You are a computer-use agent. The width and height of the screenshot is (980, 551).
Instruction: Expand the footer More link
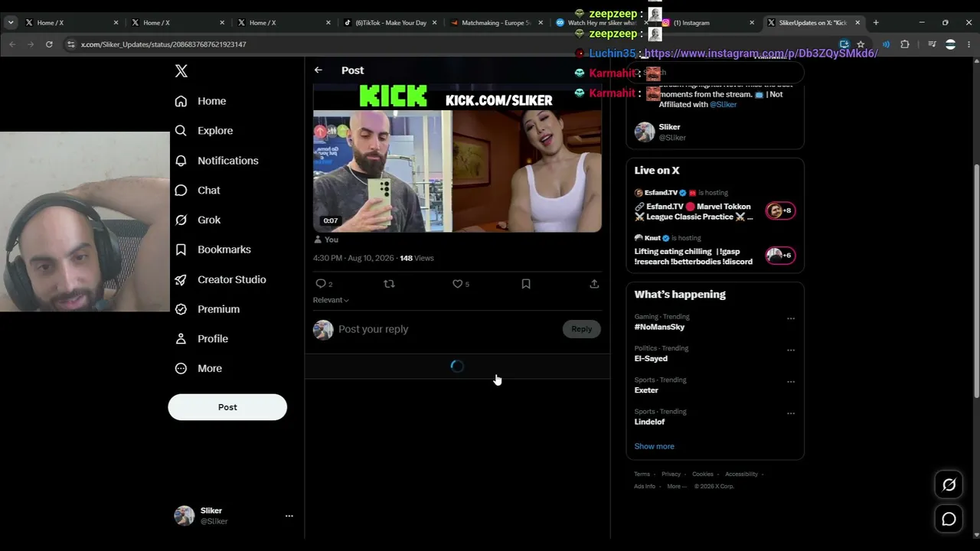[675, 487]
